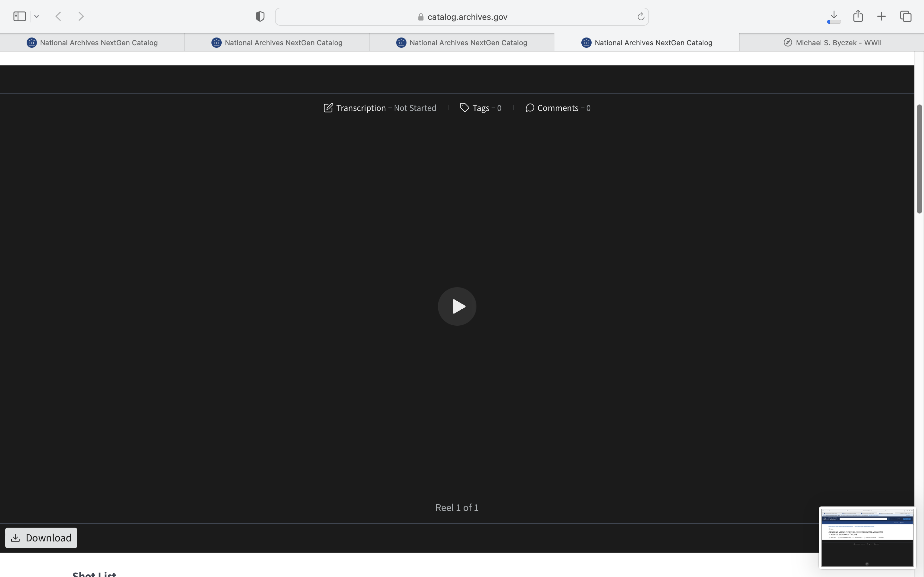Reload the catalog.archives.gov page
The width and height of the screenshot is (924, 577).
click(641, 16)
